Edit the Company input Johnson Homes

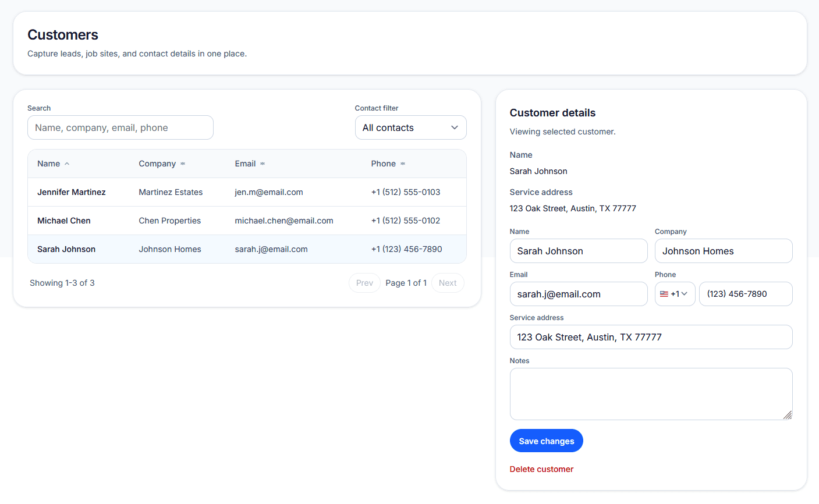[724, 251]
